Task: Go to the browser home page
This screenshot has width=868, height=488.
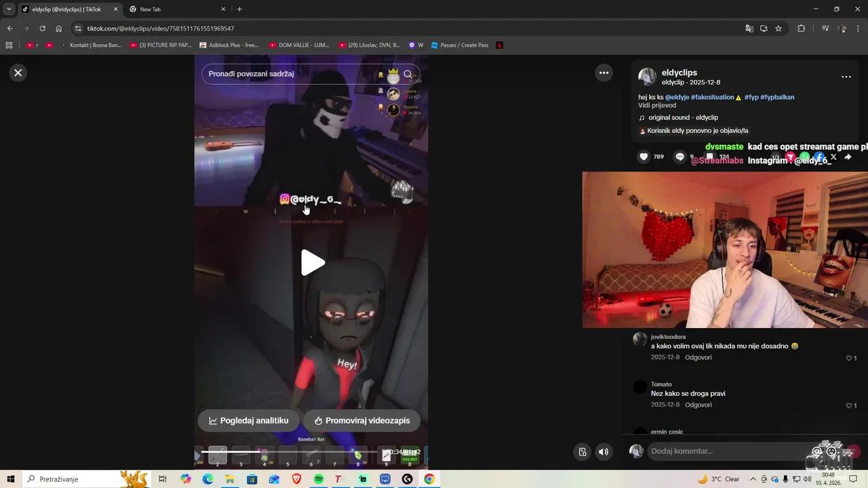Action: click(x=58, y=28)
